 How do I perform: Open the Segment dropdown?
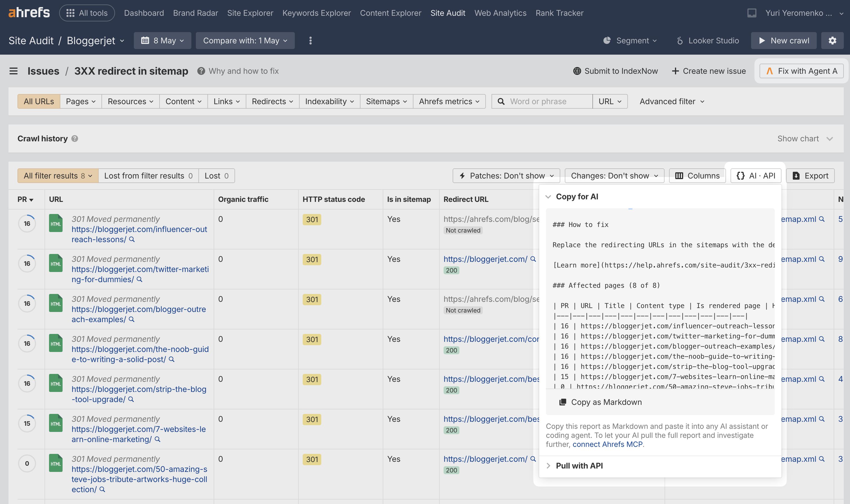point(630,41)
